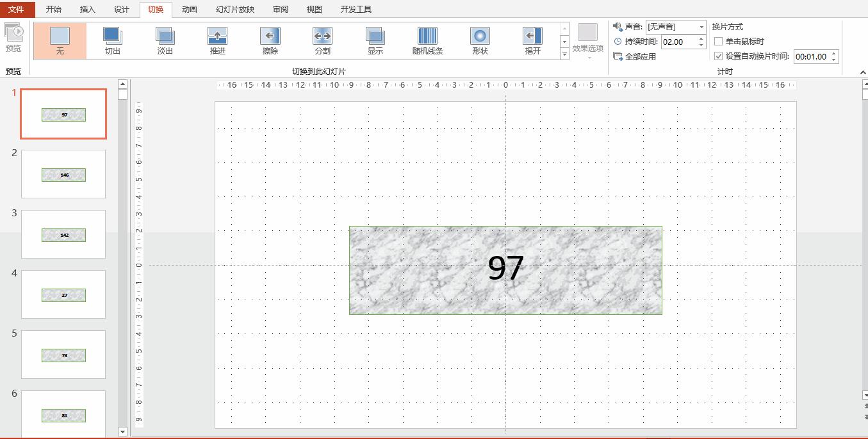Open the 动画 (Animations) tab
Viewport: 868px width, 439px height.
pyautogui.click(x=190, y=10)
